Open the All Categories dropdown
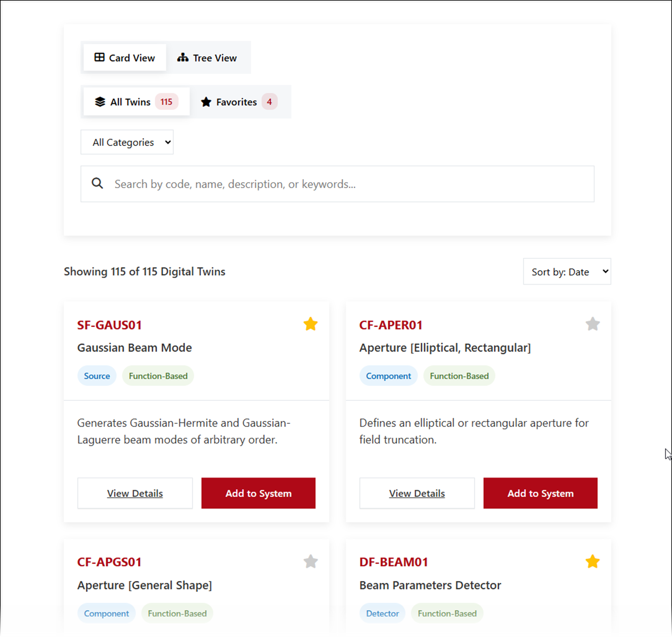 pos(127,142)
